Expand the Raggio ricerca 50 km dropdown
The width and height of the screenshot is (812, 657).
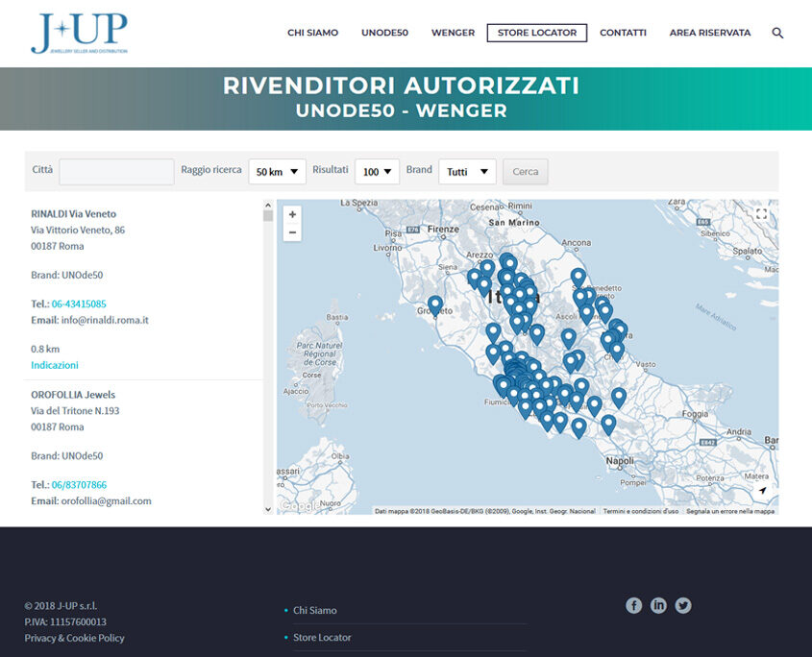click(277, 172)
